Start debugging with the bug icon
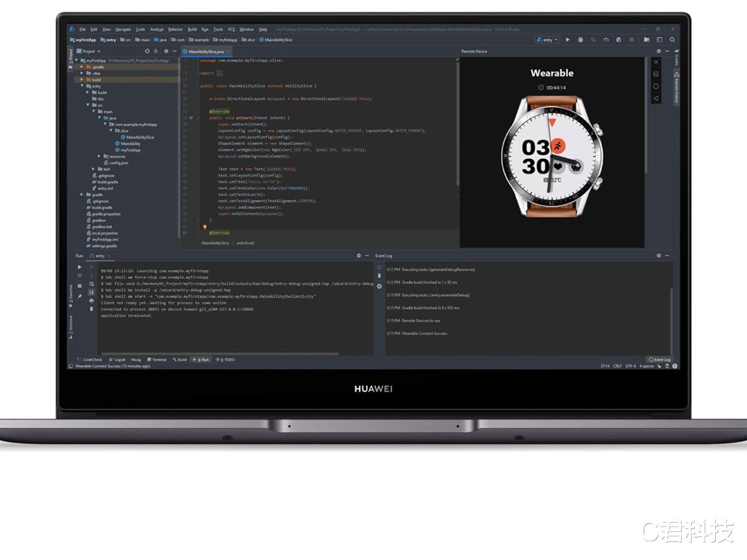Screen dimensions: 747x560 pyautogui.click(x=580, y=40)
